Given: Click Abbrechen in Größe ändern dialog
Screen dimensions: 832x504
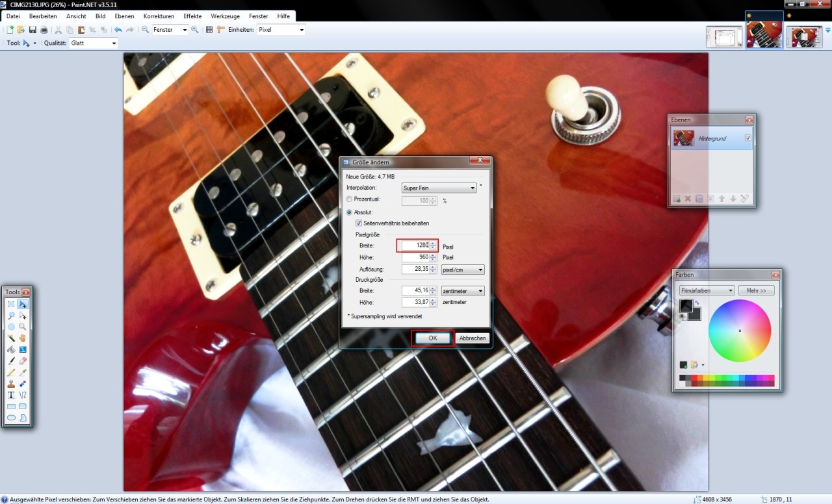Looking at the screenshot, I should [473, 338].
